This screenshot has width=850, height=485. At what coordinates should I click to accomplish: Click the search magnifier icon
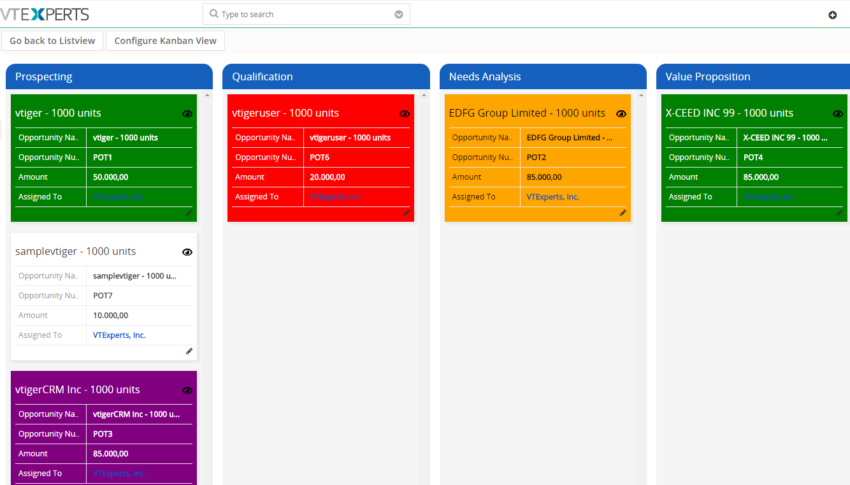click(x=214, y=14)
